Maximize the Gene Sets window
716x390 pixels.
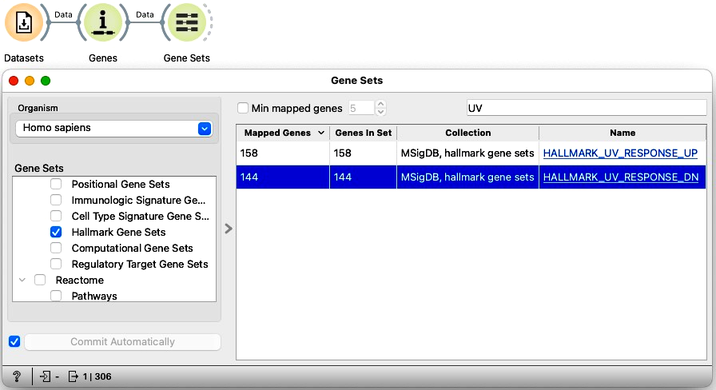[x=46, y=81]
